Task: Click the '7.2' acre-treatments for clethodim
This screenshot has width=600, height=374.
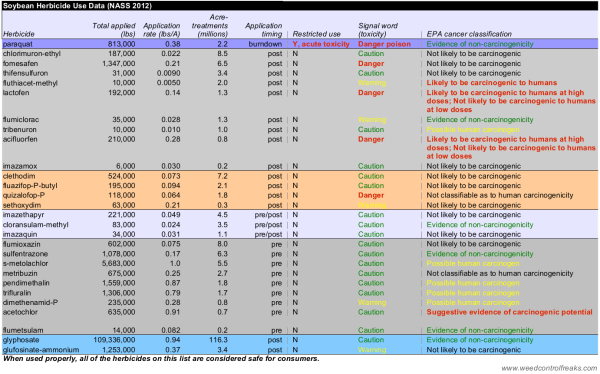Action: (223, 176)
